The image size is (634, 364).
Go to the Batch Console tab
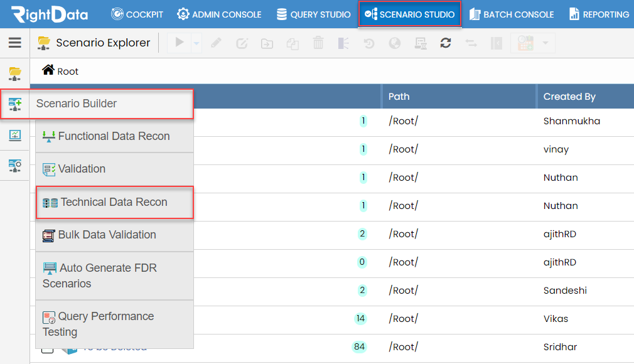(512, 14)
